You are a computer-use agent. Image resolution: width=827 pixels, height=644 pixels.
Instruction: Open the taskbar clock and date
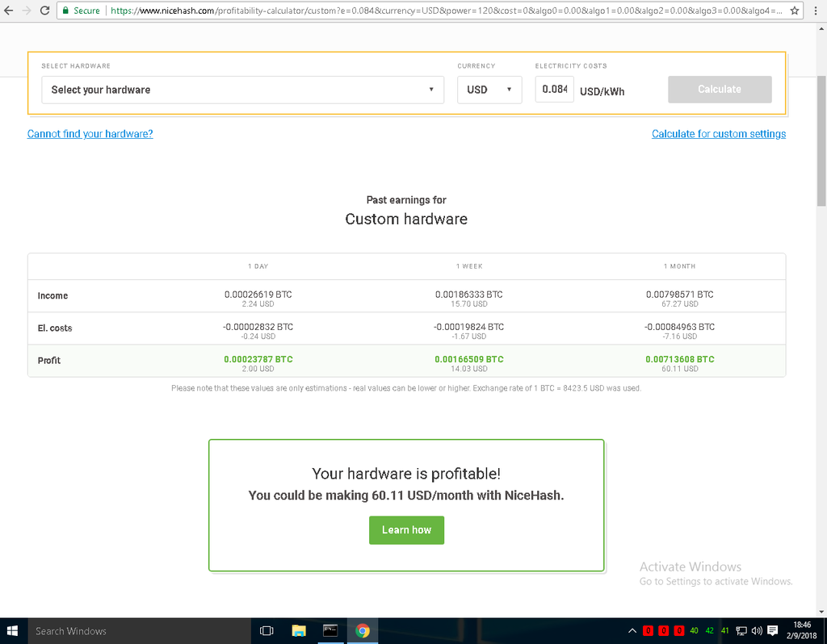pyautogui.click(x=802, y=631)
